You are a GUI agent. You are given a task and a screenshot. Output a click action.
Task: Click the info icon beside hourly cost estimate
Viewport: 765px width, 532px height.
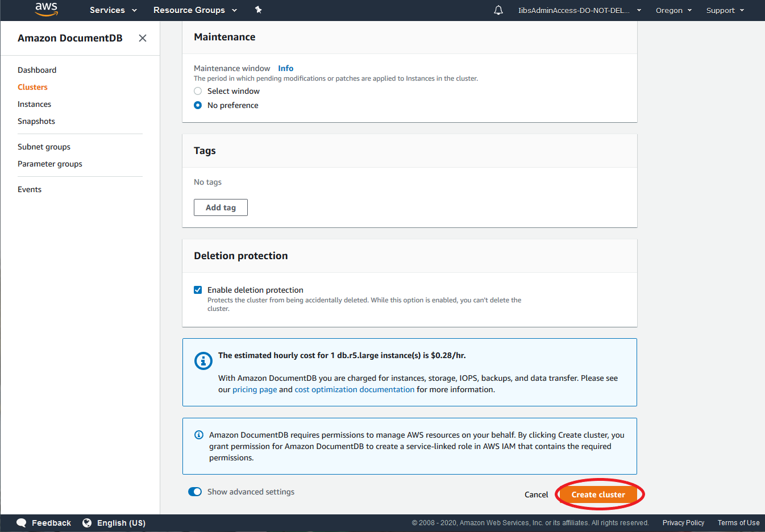tap(203, 361)
